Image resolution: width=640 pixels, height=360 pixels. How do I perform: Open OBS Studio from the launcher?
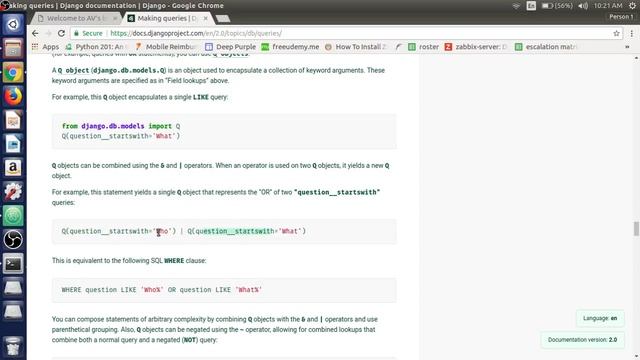click(13, 240)
